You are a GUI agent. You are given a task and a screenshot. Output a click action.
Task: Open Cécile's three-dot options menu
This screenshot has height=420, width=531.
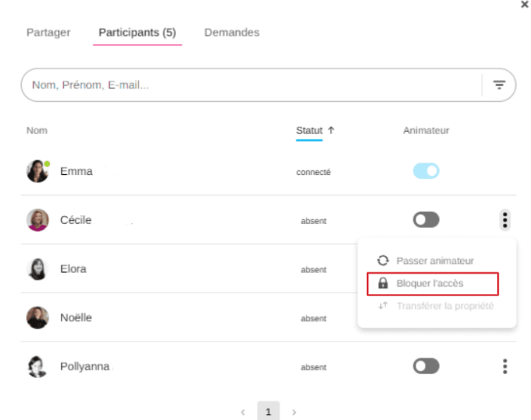[x=505, y=220]
